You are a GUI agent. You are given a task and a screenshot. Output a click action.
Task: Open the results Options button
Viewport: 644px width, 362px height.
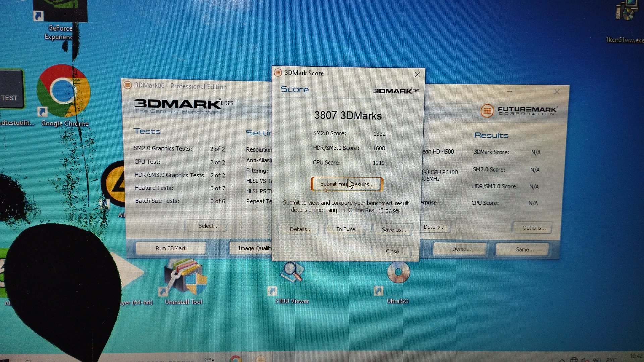pyautogui.click(x=533, y=228)
